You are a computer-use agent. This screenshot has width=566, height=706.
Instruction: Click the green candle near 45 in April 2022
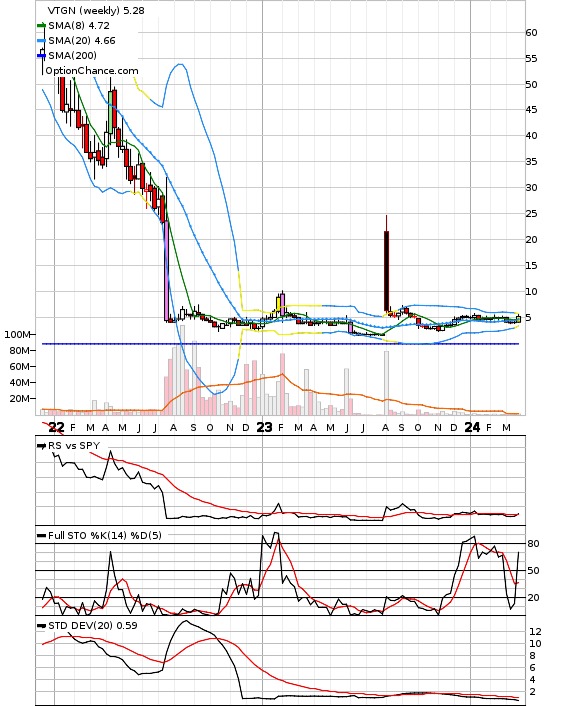(110, 104)
